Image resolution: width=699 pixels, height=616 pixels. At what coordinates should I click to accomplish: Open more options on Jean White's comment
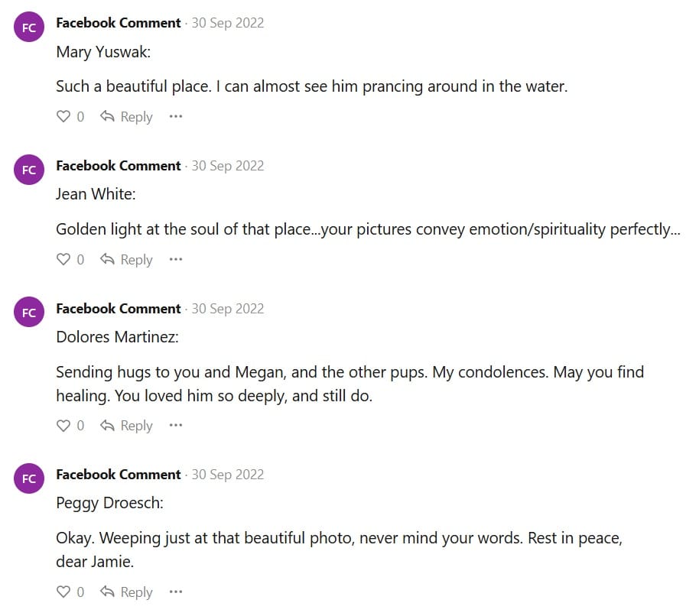(x=176, y=260)
